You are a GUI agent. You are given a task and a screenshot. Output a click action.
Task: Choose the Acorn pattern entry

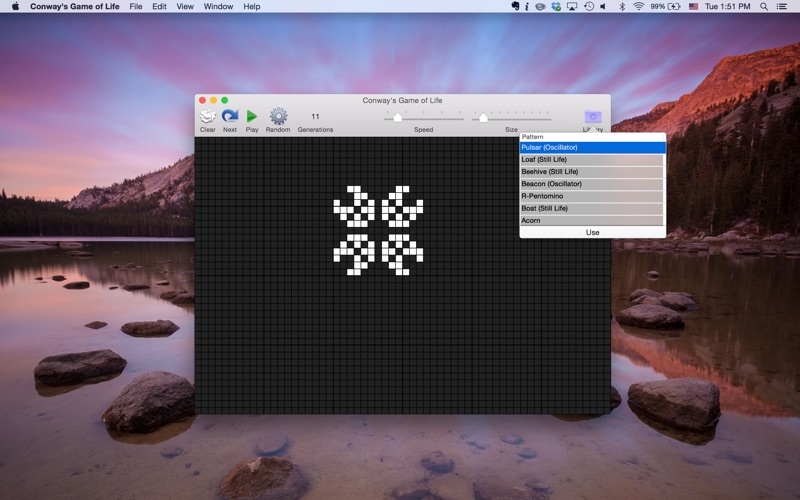591,220
